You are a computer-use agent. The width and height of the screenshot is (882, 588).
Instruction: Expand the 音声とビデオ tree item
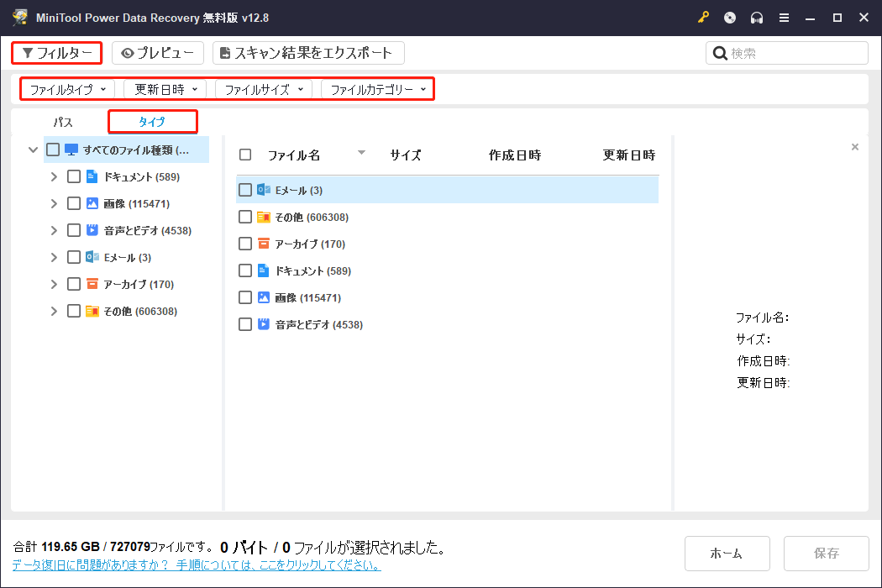point(54,229)
